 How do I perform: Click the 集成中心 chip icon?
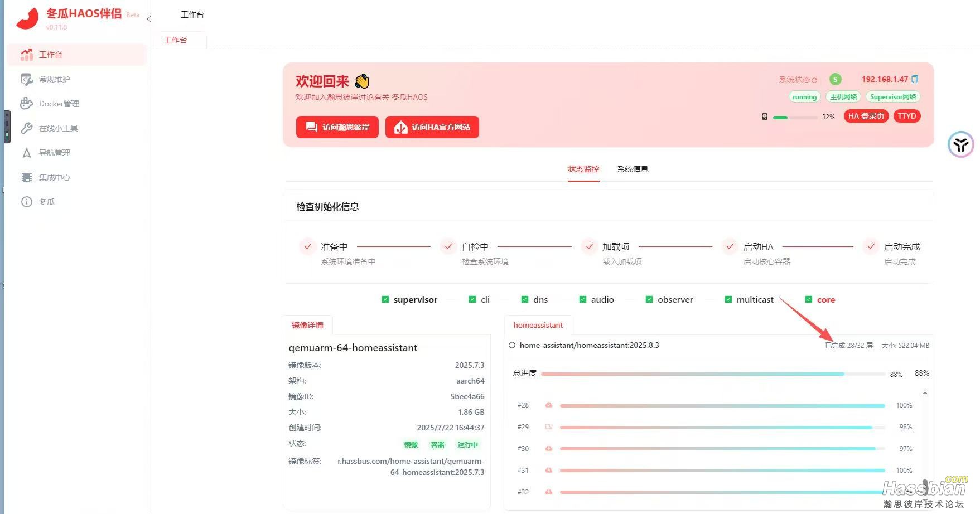(x=27, y=177)
